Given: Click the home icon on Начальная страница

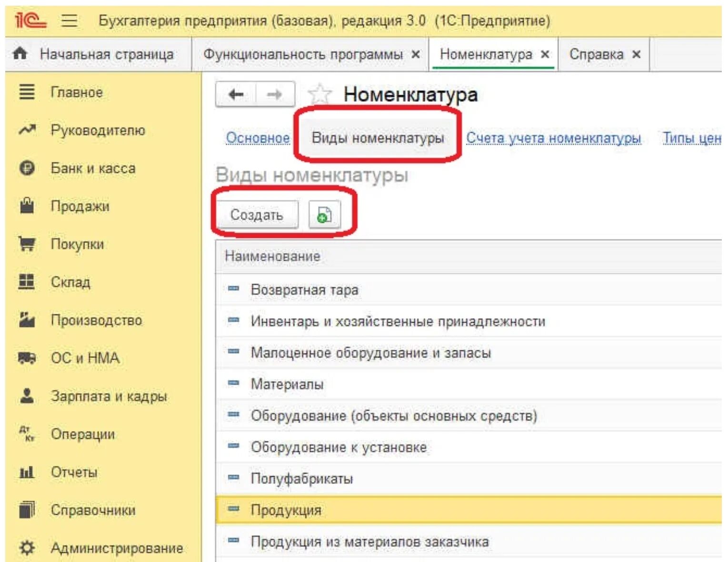Looking at the screenshot, I should pos(20,53).
